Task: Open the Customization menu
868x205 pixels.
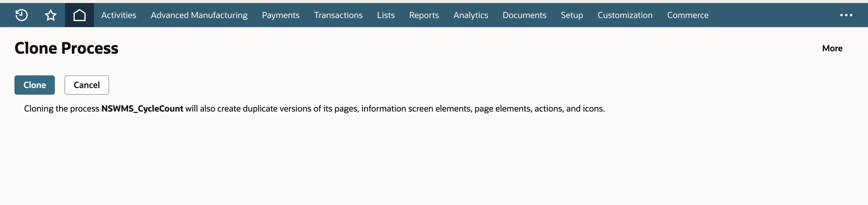Action: coord(625,15)
